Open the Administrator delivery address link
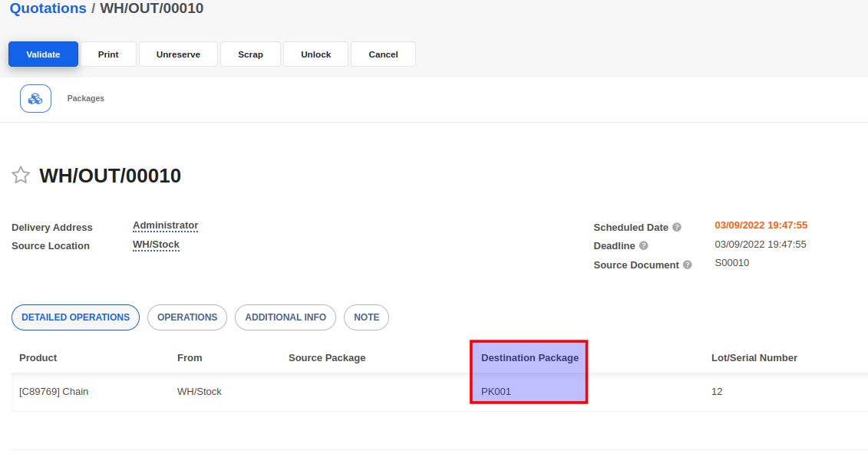Viewport: 868px width, 457px height. pos(165,225)
